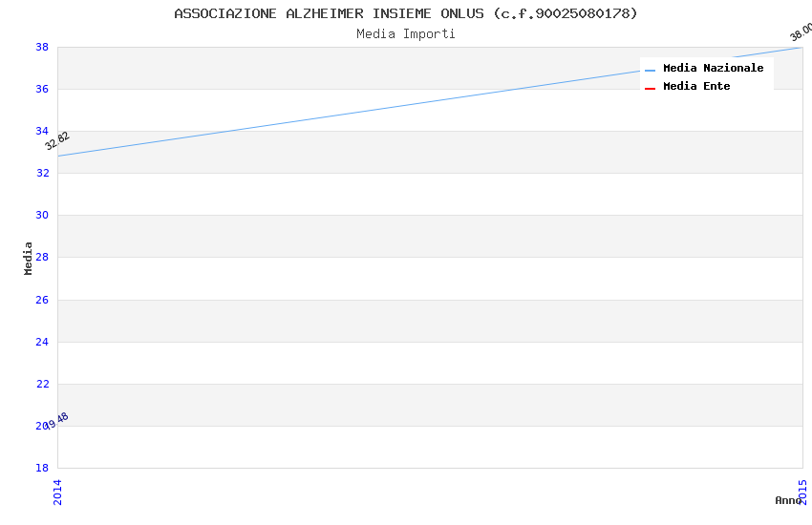The height and width of the screenshot is (525, 812).
Task: Click the y-axis value 38
Action: tap(42, 47)
